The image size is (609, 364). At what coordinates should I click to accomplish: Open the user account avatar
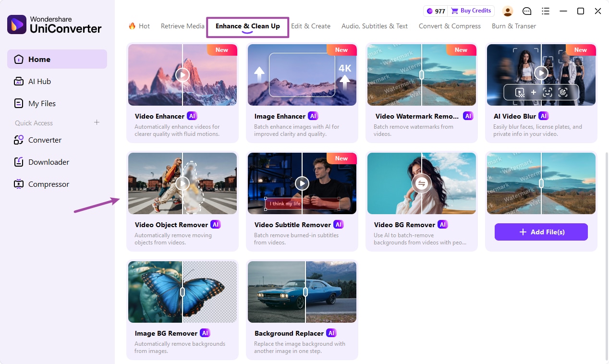click(x=508, y=11)
